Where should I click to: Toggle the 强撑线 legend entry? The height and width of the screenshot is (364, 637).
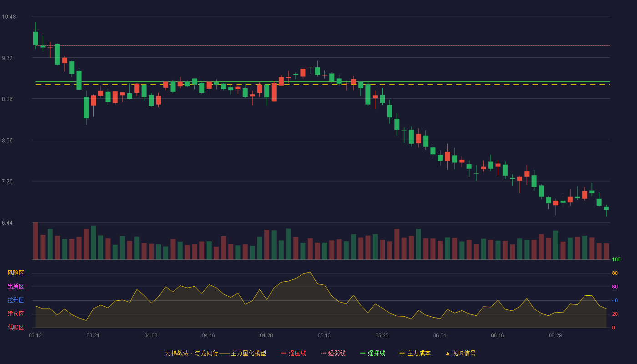(x=373, y=353)
